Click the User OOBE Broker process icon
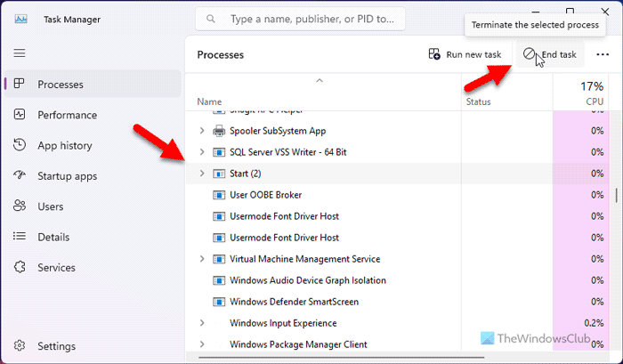 point(220,195)
